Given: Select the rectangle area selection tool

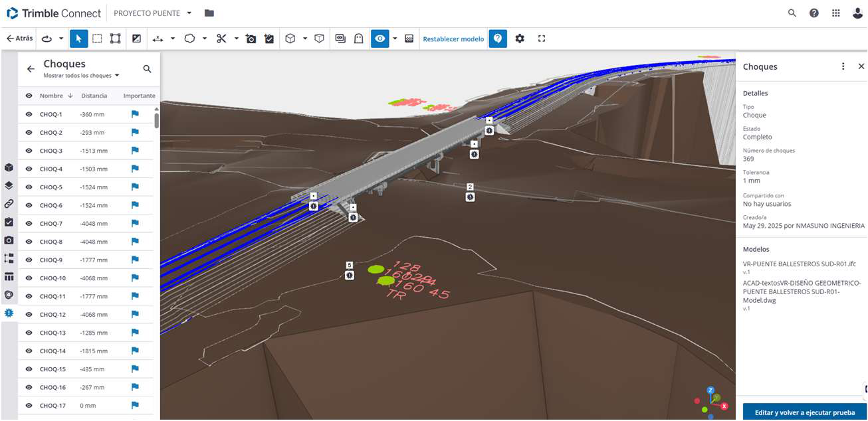Looking at the screenshot, I should pos(97,39).
